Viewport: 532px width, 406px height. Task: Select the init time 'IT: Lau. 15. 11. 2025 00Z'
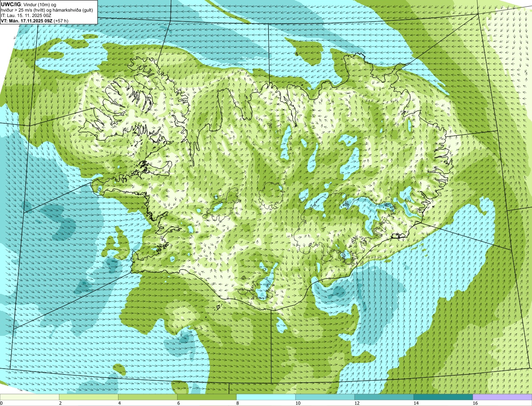pos(26,15)
